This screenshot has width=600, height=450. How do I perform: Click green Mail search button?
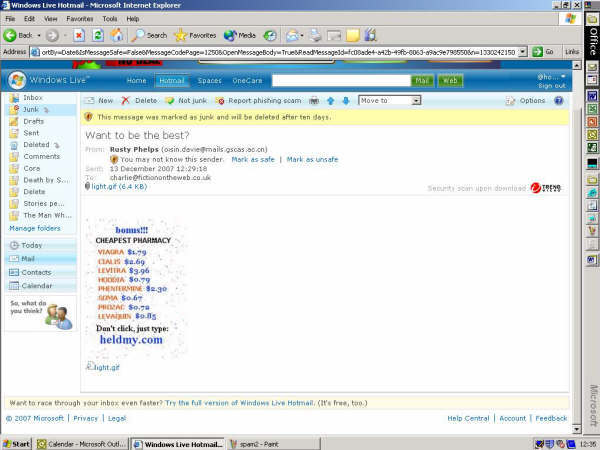click(422, 80)
